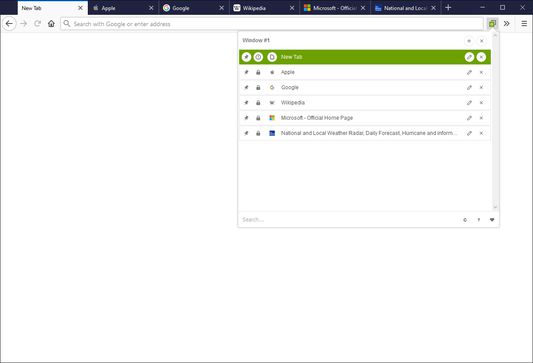Close Window #1 from the popup header
This screenshot has width=533, height=363.
[481, 41]
